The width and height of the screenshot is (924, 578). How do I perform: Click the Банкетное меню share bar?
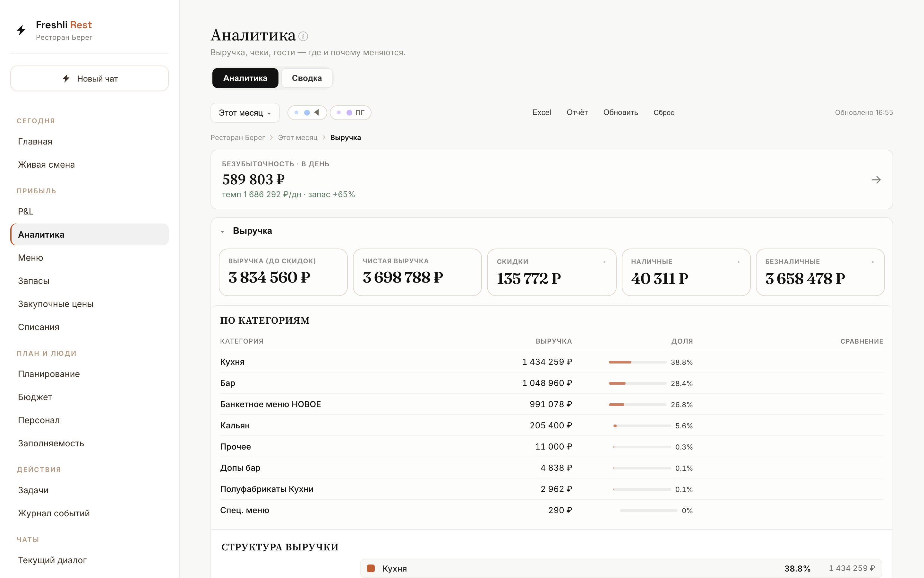pyautogui.click(x=637, y=405)
